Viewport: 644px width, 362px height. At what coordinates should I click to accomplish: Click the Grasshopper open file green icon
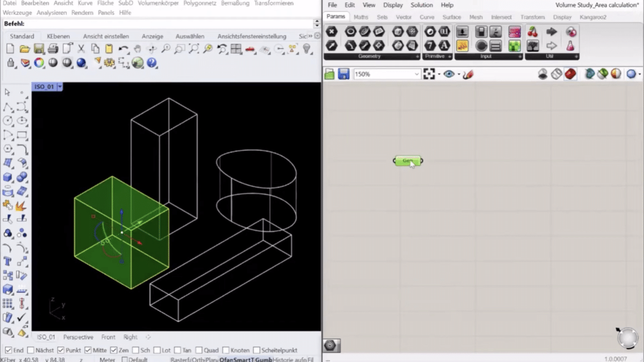330,74
